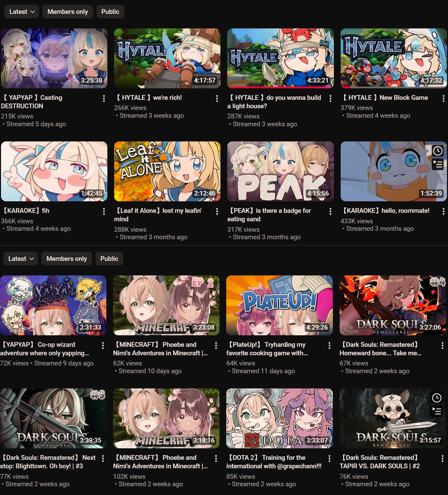Open Dark Souls Homeward bone video thumbnail

point(393,306)
